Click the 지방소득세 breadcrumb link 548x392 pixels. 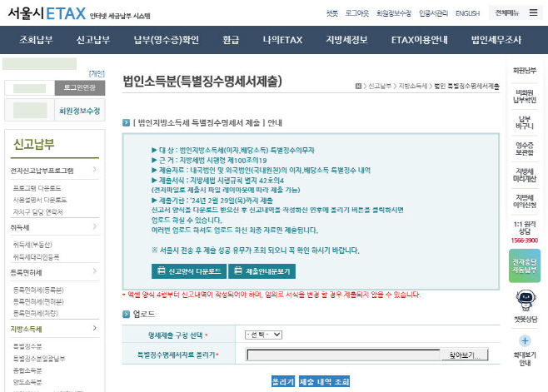(x=413, y=86)
